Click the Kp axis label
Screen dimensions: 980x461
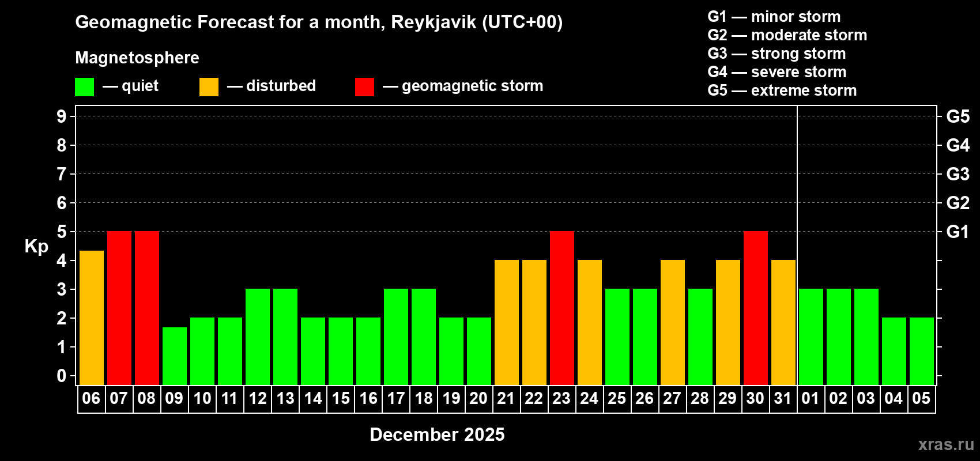[x=36, y=247]
